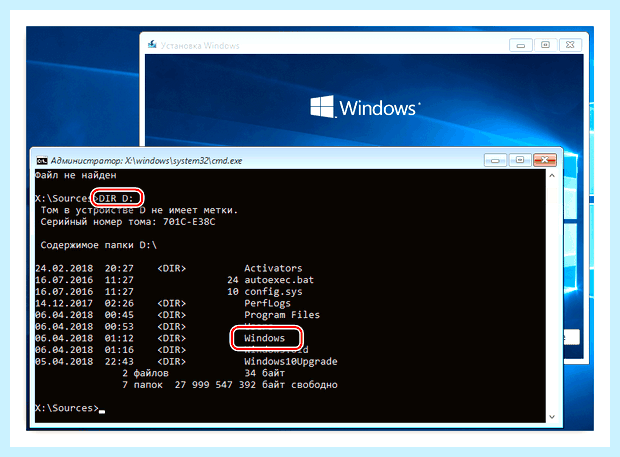The image size is (620, 457).
Task: Minimize the Установка Windows setup window
Action: pos(520,45)
